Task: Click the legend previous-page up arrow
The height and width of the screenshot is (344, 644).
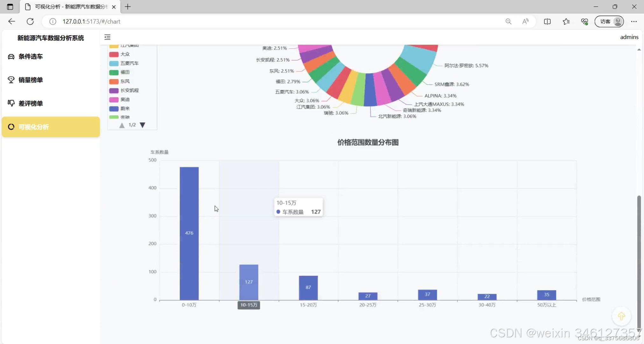Action: 122,125
